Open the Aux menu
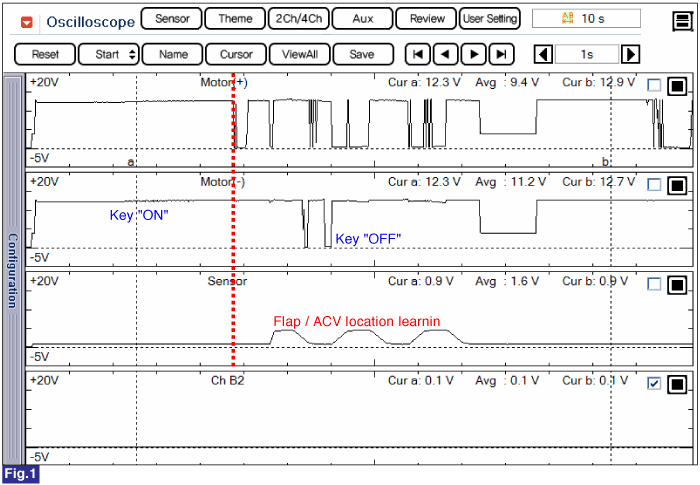Image resolution: width=700 pixels, height=485 pixels. tap(362, 19)
